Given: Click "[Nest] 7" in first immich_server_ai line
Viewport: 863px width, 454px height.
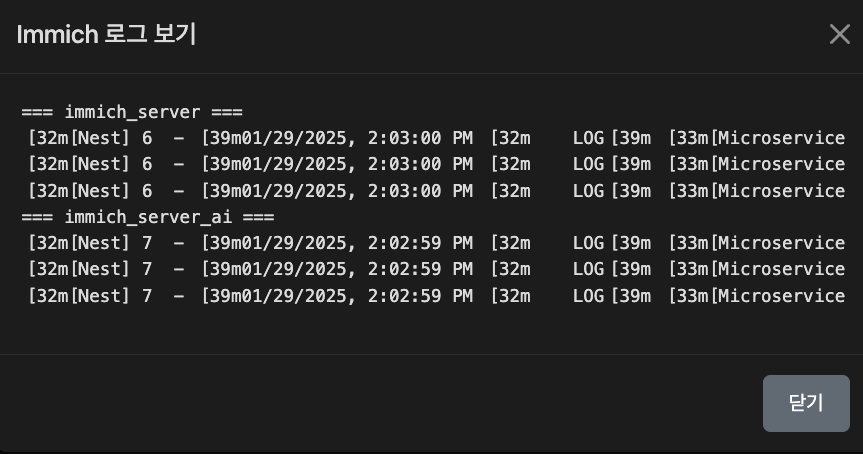Looking at the screenshot, I should pyautogui.click(x=110, y=243).
